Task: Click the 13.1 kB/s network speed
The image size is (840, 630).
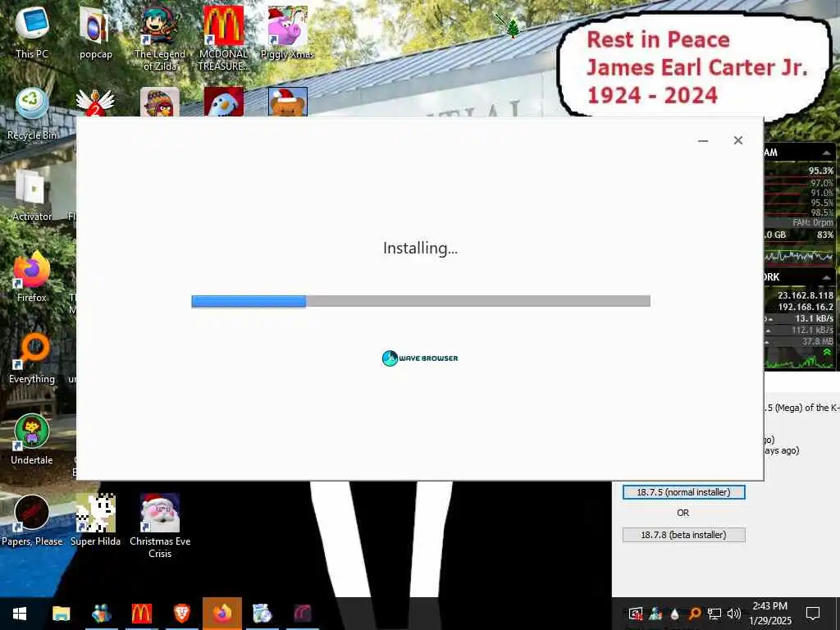Action: 814,319
